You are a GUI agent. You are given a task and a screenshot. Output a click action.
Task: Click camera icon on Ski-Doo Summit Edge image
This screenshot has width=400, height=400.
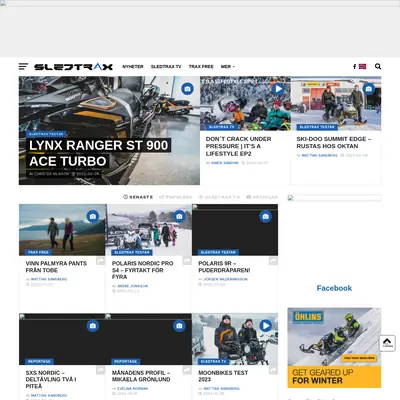pos(369,89)
